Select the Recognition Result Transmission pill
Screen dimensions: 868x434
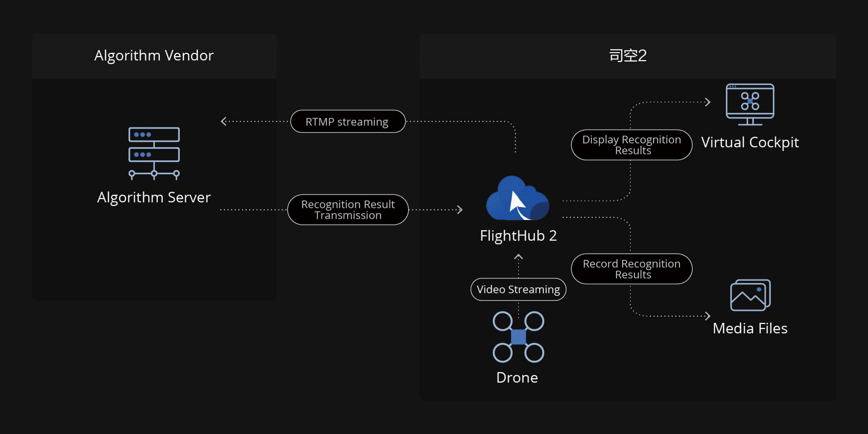click(348, 210)
